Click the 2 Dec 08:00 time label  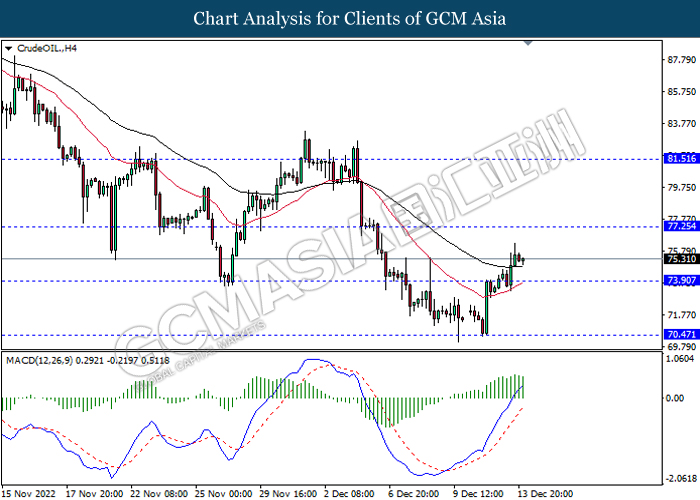[x=350, y=494]
